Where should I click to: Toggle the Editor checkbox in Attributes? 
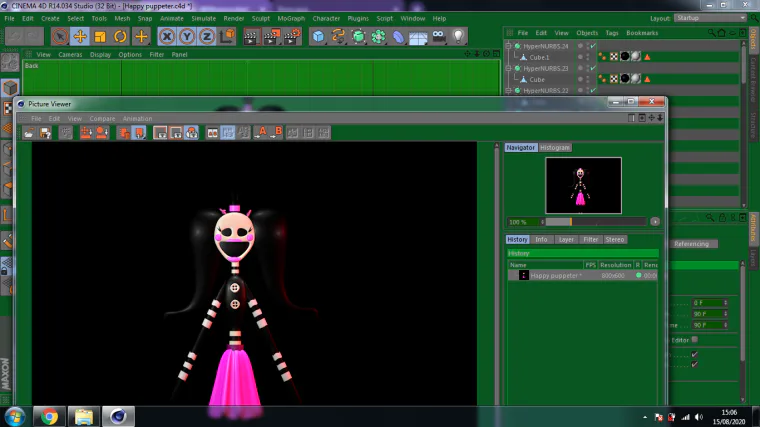tap(695, 340)
